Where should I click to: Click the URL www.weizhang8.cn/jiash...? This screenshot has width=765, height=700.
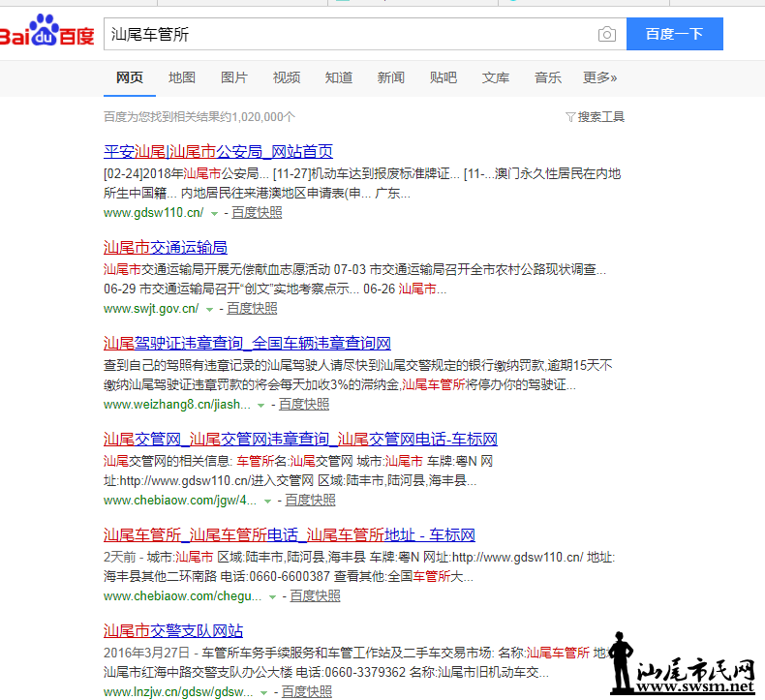[x=177, y=405]
